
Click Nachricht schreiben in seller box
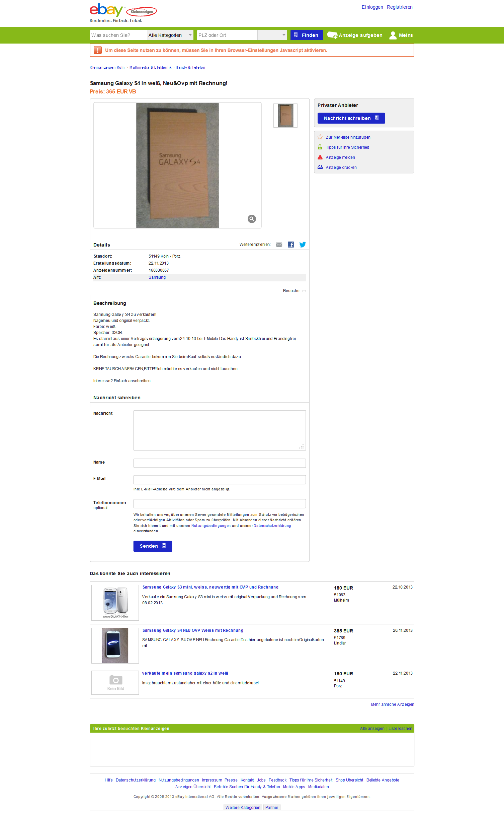[351, 118]
